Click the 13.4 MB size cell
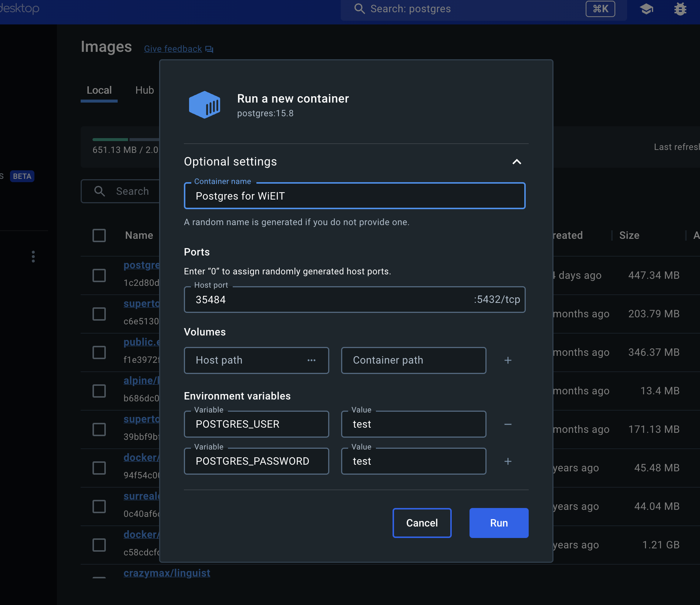700x605 pixels. (660, 391)
